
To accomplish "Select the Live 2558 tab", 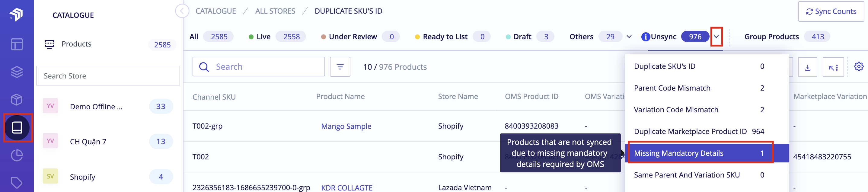I will [277, 37].
